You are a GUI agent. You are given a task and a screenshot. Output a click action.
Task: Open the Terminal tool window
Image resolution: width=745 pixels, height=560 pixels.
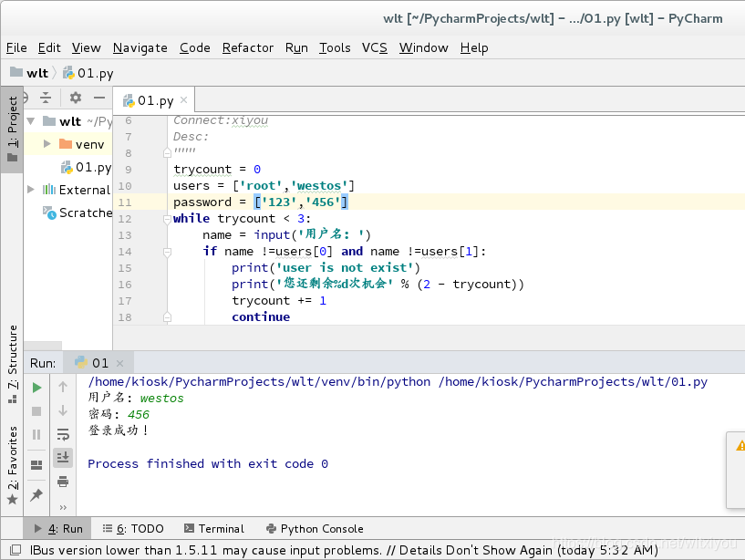coord(214,529)
